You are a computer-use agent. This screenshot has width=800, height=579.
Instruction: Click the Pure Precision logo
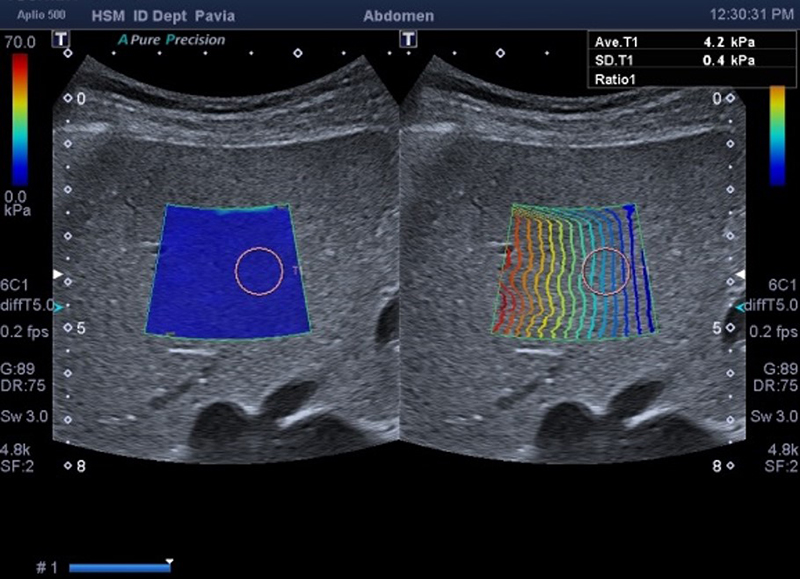pyautogui.click(x=171, y=40)
